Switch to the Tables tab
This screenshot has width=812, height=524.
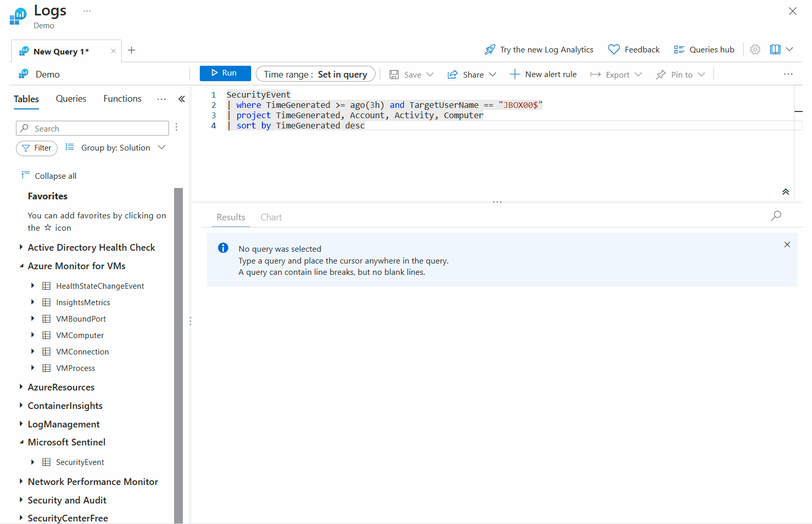coord(26,99)
